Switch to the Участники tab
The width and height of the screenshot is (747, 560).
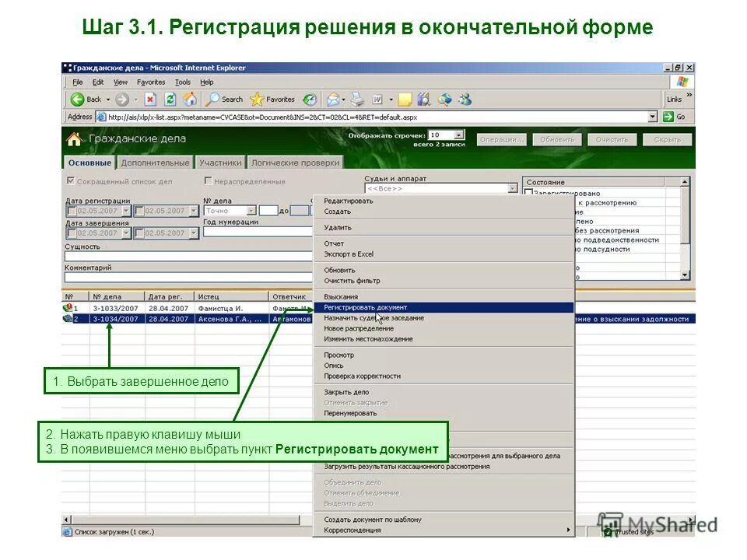pyautogui.click(x=220, y=163)
